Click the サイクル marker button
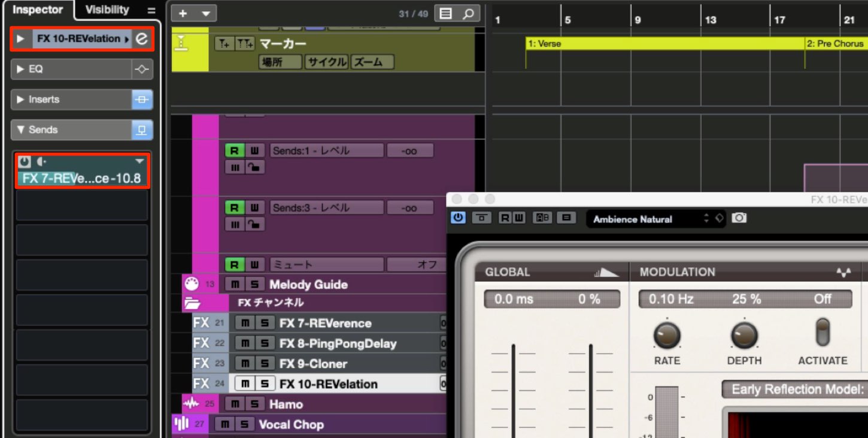Image resolution: width=868 pixels, height=438 pixels. click(x=326, y=62)
